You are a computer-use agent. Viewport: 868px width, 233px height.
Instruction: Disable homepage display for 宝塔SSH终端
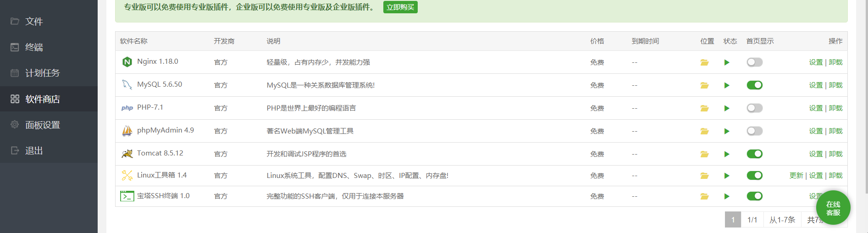755,196
